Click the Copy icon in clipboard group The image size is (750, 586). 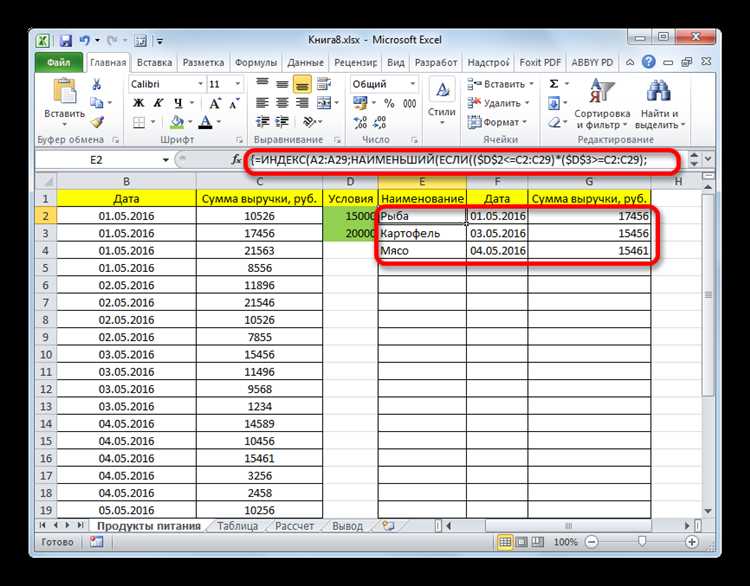(97, 103)
